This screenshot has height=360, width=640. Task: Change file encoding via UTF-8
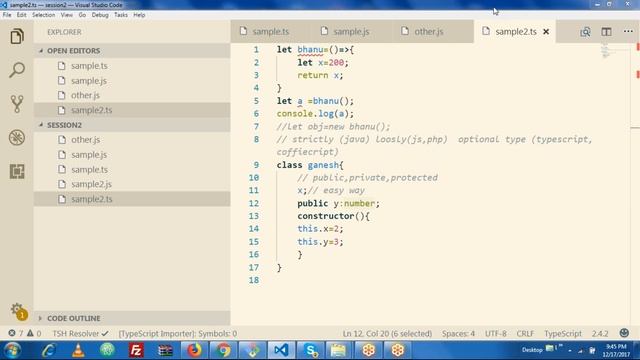[496, 333]
